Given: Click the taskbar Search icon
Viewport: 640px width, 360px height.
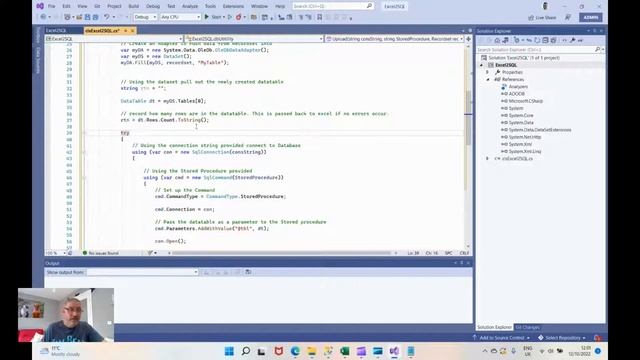Looking at the screenshot, I should pyautogui.click(x=246, y=351).
